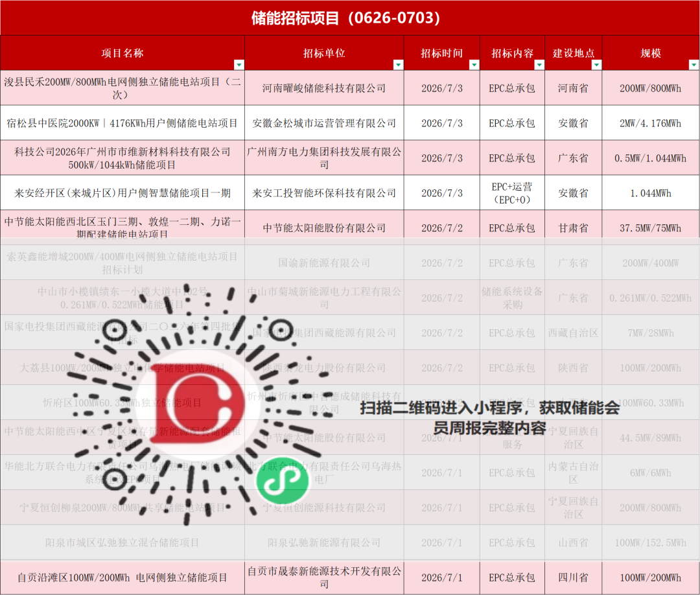Select the 招标单位 header cell
Screen dimensions: 700x595
324,53
